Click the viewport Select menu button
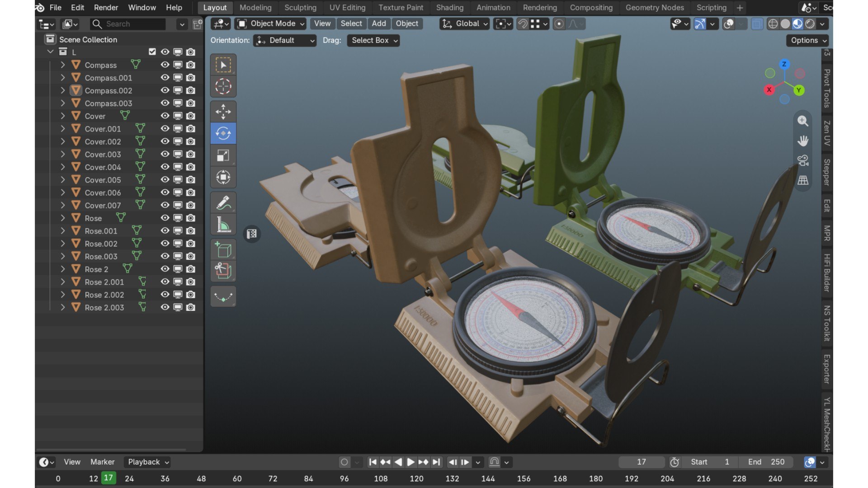The width and height of the screenshot is (868, 488). (x=351, y=23)
